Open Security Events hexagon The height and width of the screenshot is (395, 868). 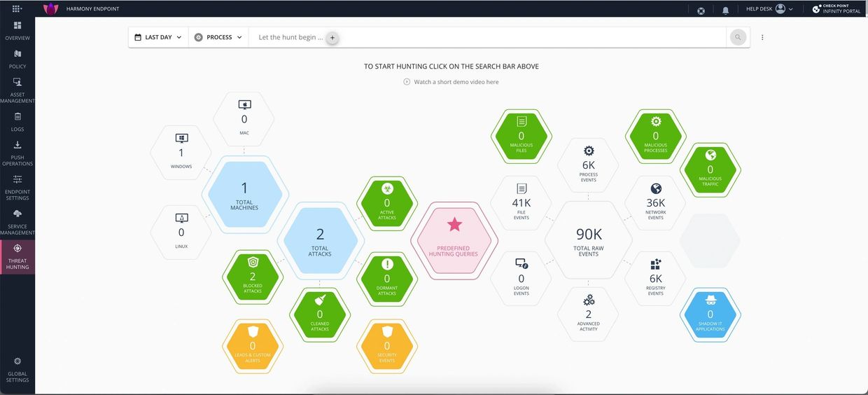[387, 346]
